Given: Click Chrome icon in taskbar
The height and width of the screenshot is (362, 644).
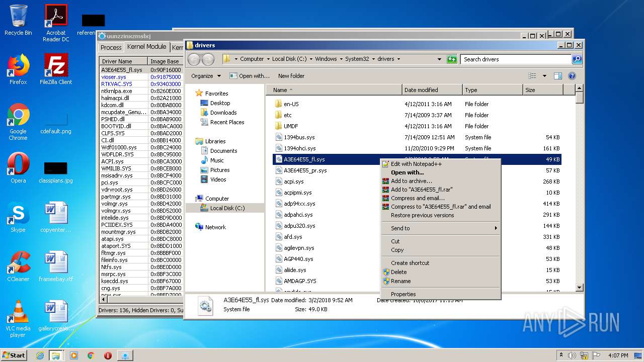Looking at the screenshot, I should (91, 355).
